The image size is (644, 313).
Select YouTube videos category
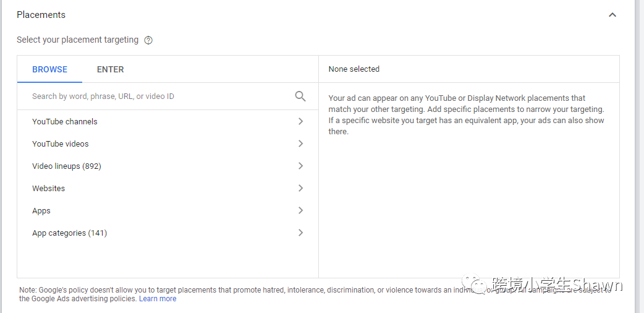(61, 144)
